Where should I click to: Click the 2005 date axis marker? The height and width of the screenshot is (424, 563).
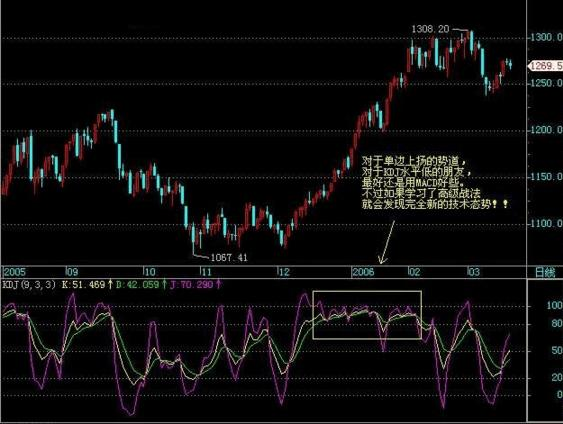click(14, 272)
